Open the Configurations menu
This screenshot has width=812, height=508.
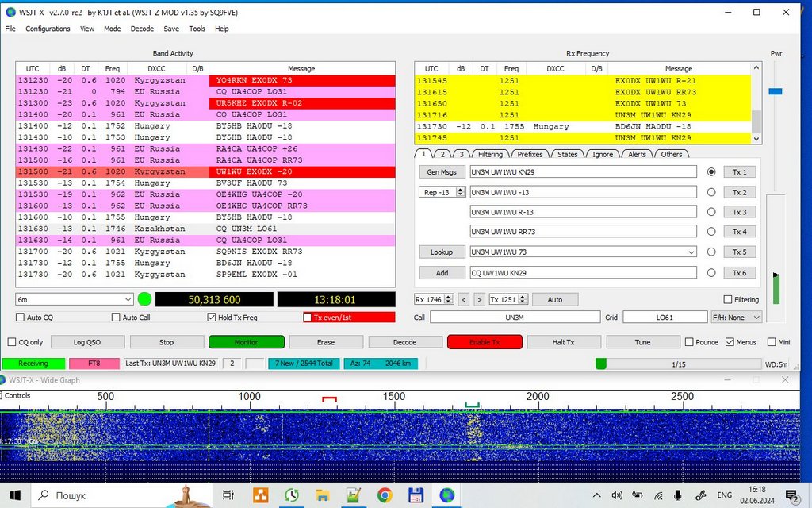click(x=48, y=29)
